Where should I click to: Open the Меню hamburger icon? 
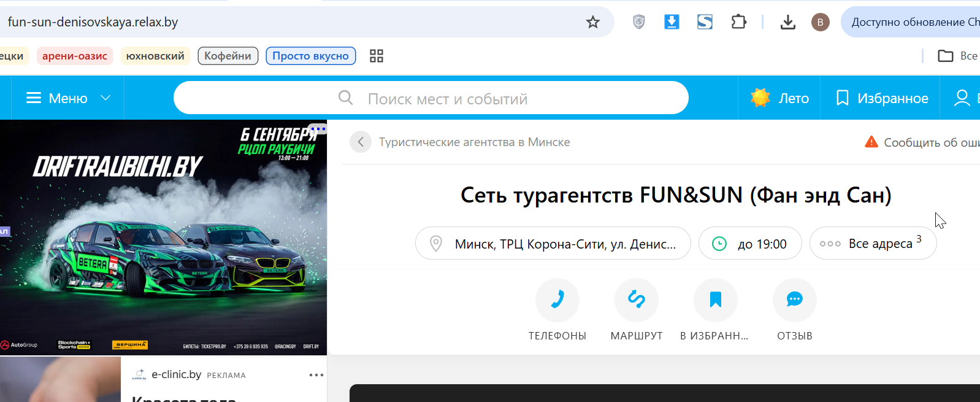click(x=34, y=98)
